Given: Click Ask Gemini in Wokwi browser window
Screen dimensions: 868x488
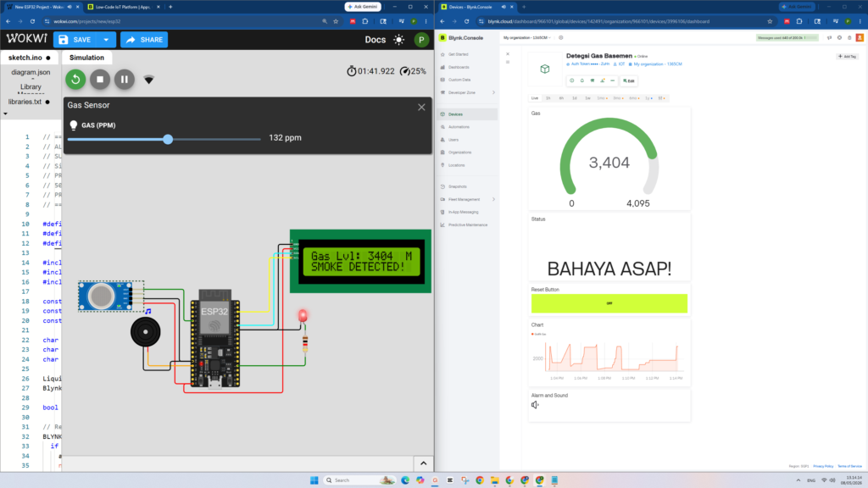Looking at the screenshot, I should point(363,7).
